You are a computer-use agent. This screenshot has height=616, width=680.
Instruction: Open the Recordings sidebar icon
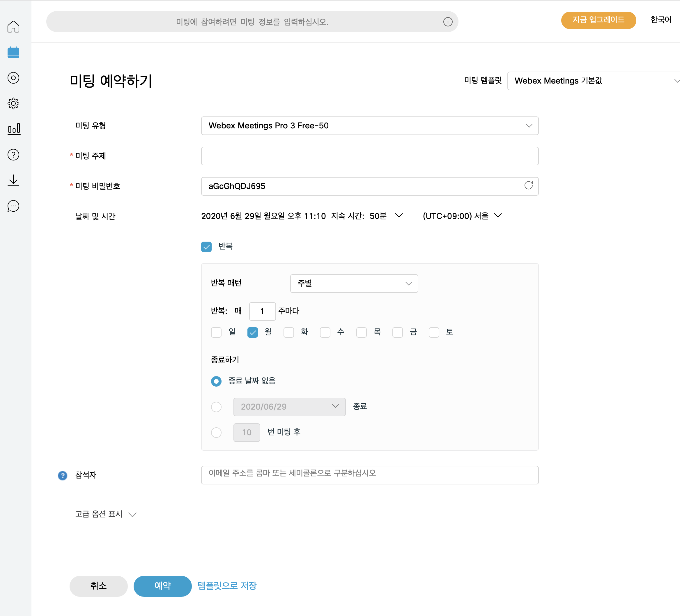pyautogui.click(x=13, y=78)
